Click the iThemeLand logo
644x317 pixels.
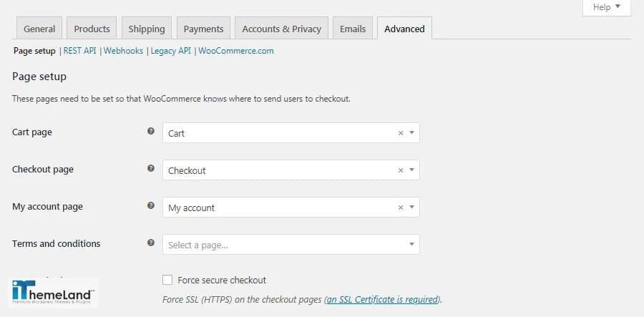(x=54, y=293)
